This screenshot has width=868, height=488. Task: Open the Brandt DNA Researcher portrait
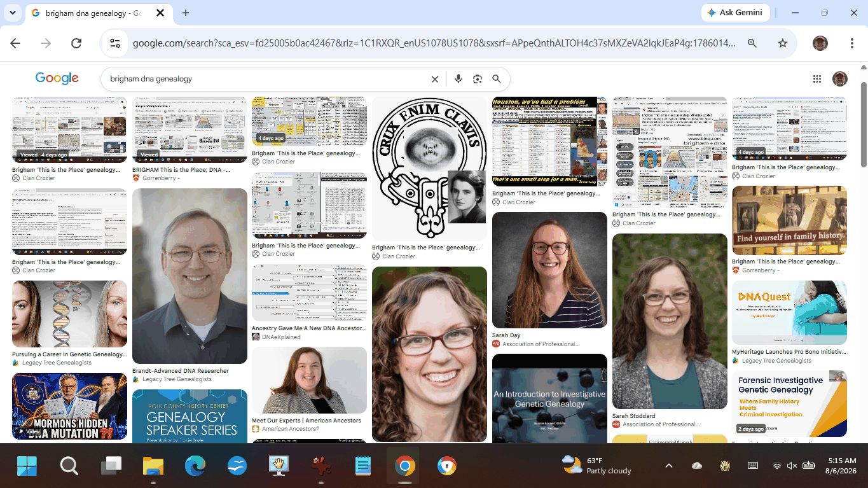click(189, 276)
